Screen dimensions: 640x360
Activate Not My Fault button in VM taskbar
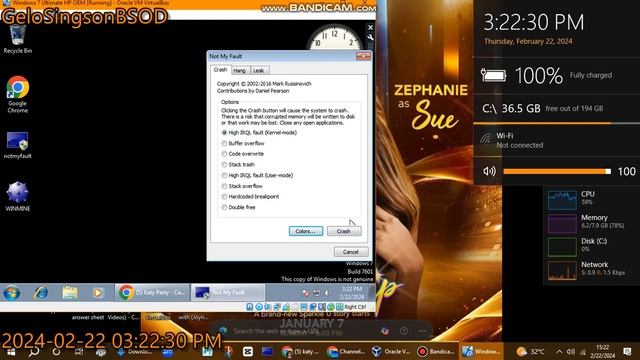pos(228,293)
